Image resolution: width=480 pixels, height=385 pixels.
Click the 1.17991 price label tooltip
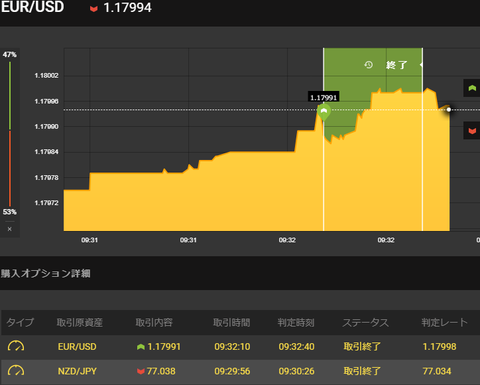(x=324, y=97)
